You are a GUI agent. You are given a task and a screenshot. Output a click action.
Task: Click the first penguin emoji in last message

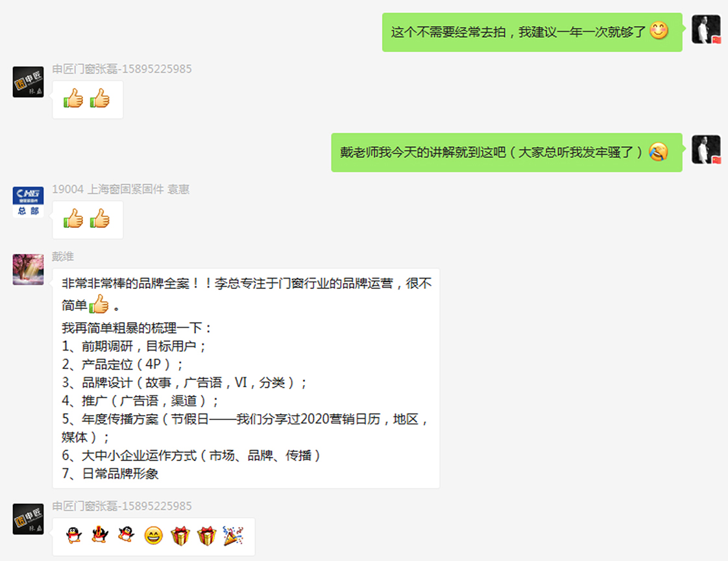(73, 536)
